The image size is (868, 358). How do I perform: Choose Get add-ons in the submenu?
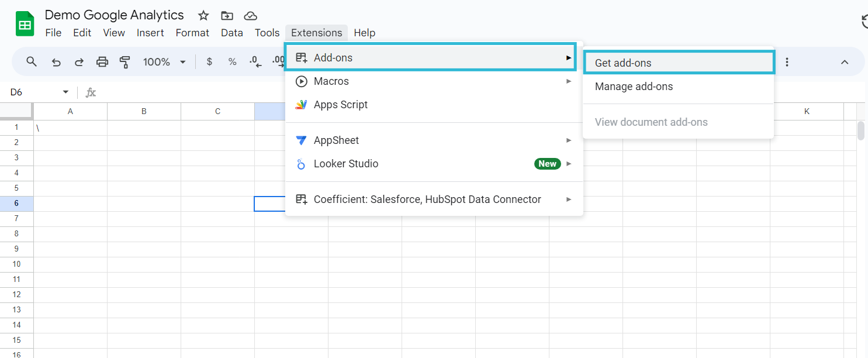pyautogui.click(x=679, y=63)
